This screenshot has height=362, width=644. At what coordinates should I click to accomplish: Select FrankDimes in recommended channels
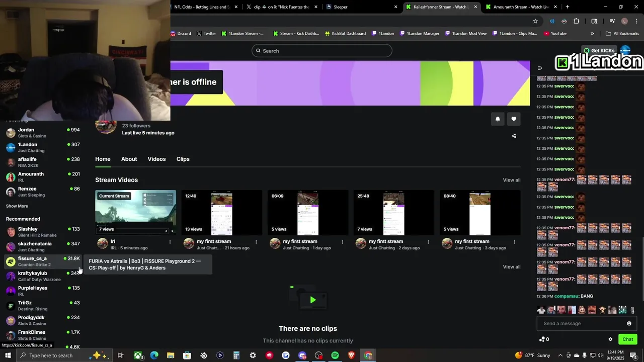click(43, 335)
